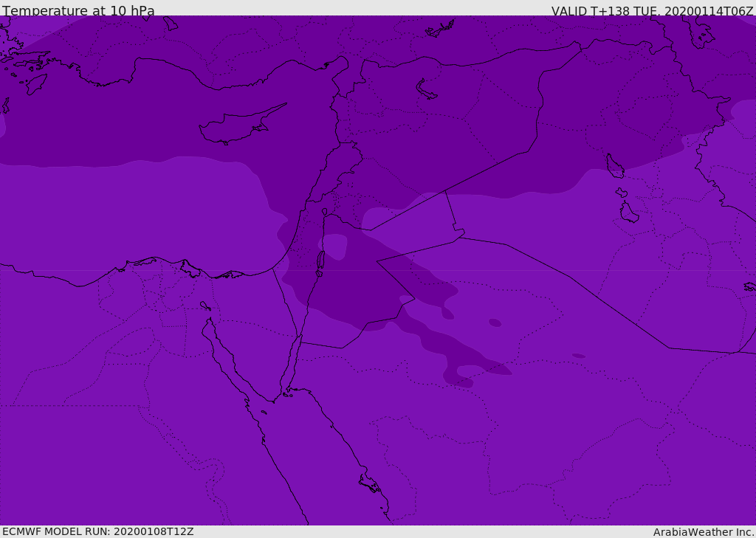Image resolution: width=756 pixels, height=538 pixels.
Task: Click the 'Temperature at 10 hPa' title
Action: pyautogui.click(x=78, y=10)
